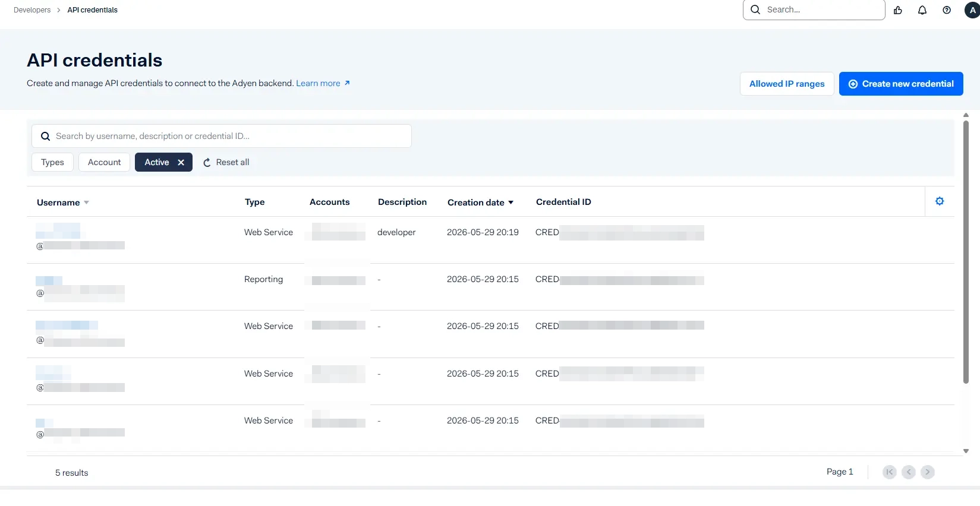The height and width of the screenshot is (506, 980).
Task: Click the 'Page 1' indicator
Action: tap(840, 472)
